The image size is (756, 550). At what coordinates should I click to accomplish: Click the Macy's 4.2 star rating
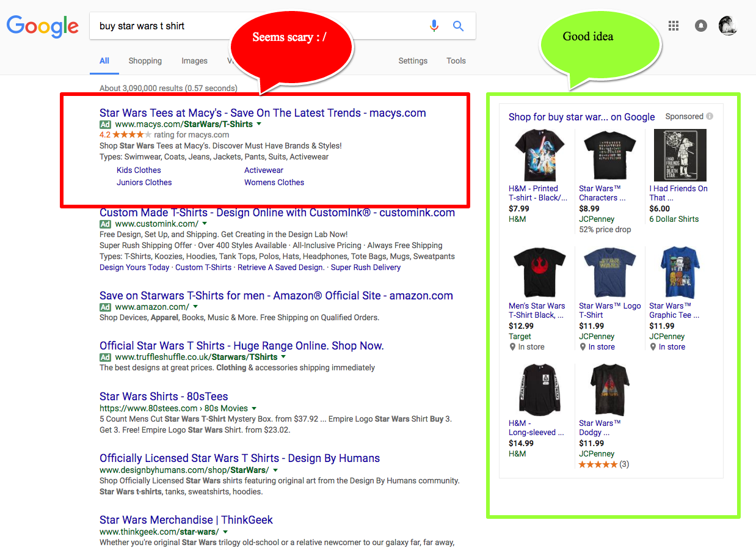tap(131, 134)
